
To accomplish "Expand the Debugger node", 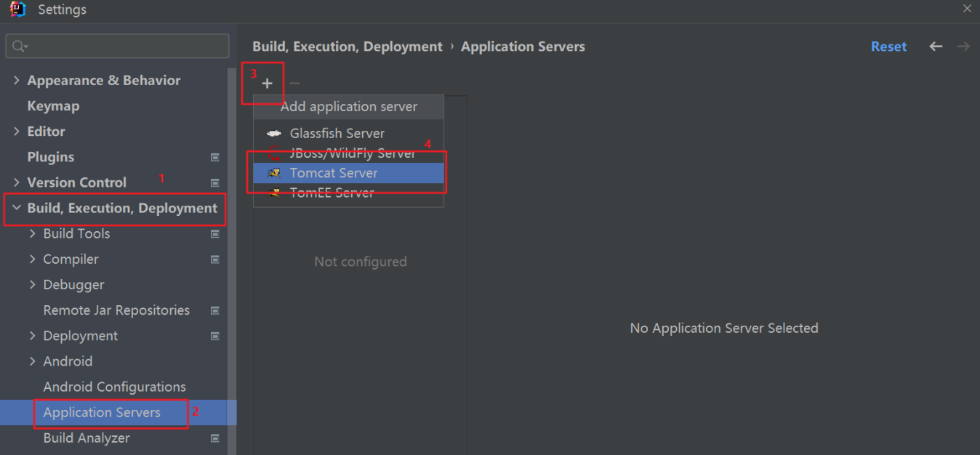I will (32, 284).
